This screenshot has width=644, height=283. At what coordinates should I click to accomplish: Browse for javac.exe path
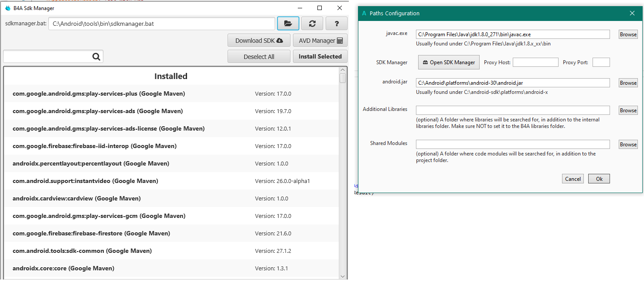(x=628, y=35)
